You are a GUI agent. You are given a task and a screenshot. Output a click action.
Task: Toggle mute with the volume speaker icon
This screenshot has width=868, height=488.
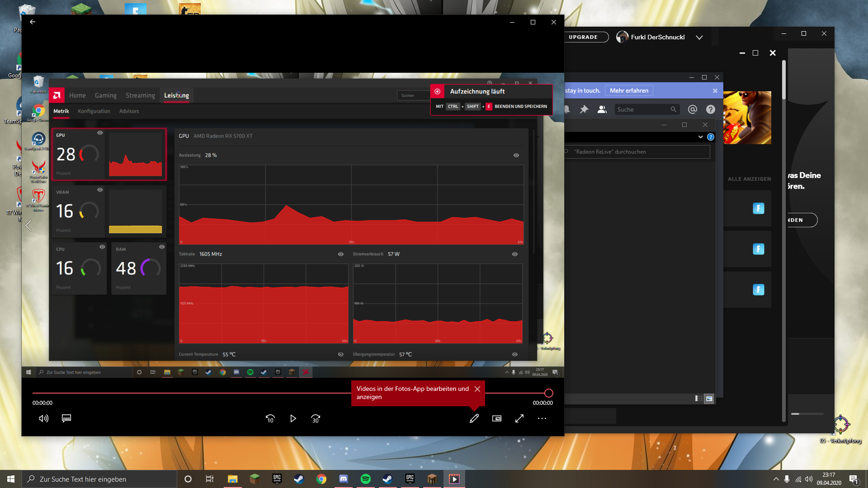pos(43,418)
